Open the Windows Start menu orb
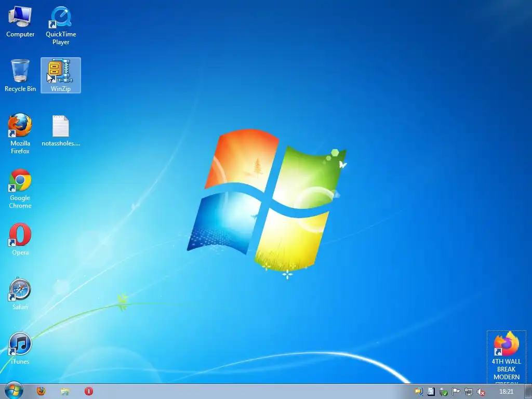532x399 pixels. [x=14, y=391]
